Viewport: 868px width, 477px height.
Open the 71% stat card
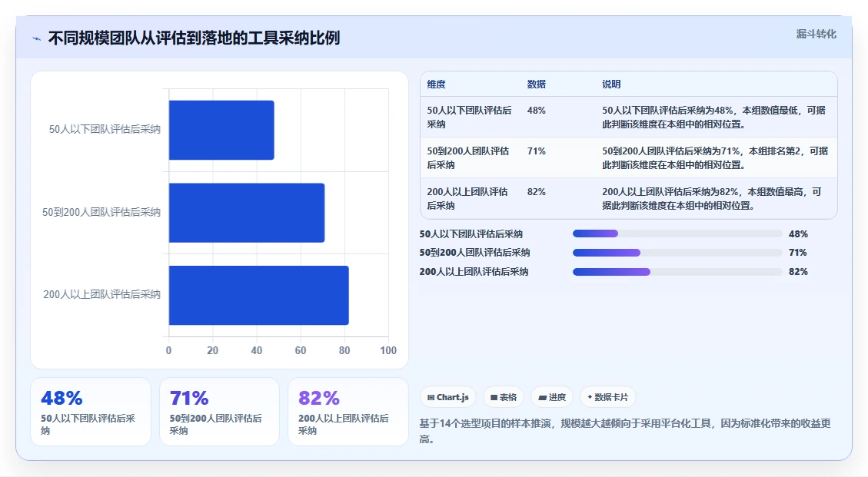[219, 412]
